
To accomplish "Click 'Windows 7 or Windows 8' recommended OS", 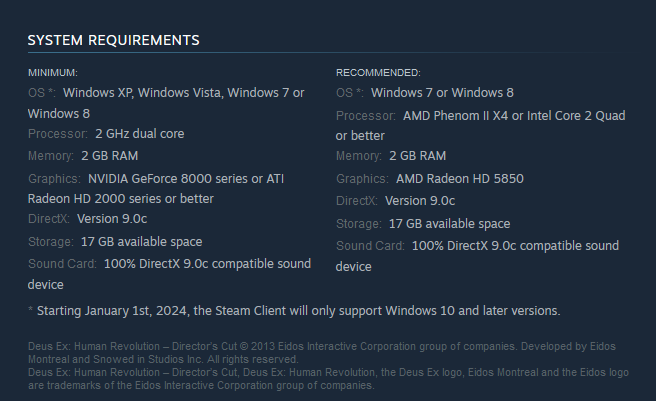I will [442, 93].
